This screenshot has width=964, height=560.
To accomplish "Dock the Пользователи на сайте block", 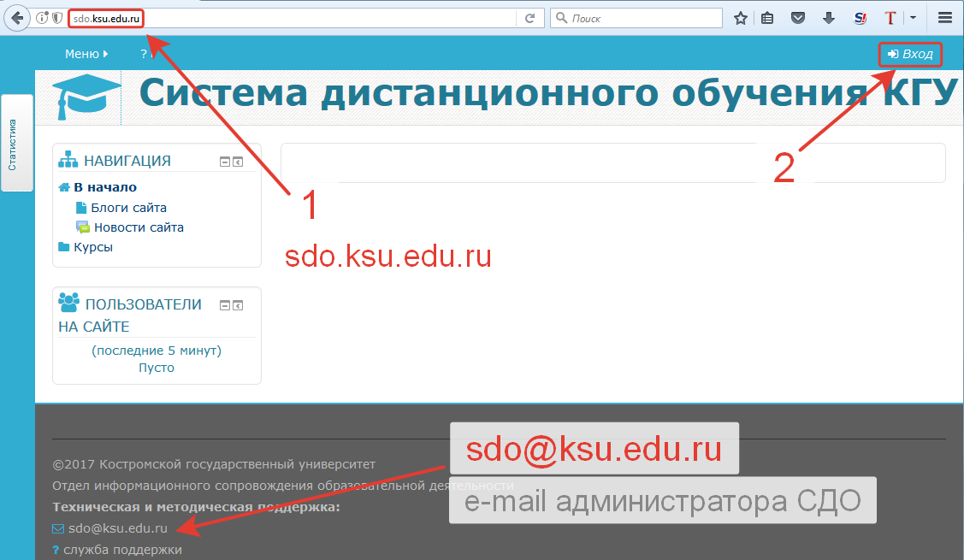I will (238, 305).
